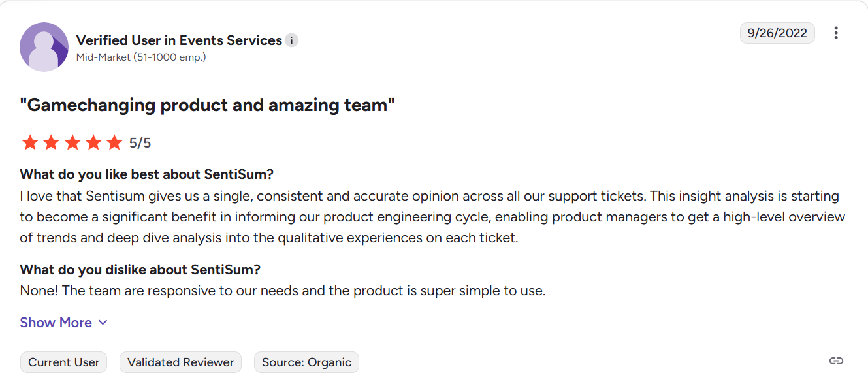Click the 5/5 rating score text
Viewport: 868px width, 386px height.
(140, 143)
